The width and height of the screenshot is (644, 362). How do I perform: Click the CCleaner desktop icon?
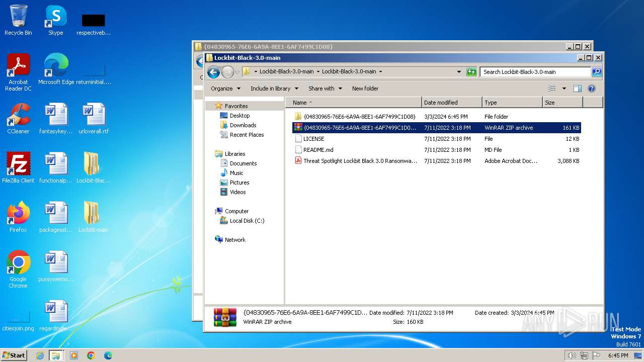tap(18, 119)
